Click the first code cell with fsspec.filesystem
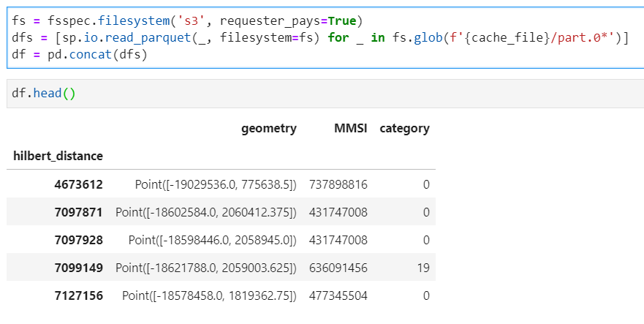This screenshot has width=644, height=324. (x=325, y=37)
